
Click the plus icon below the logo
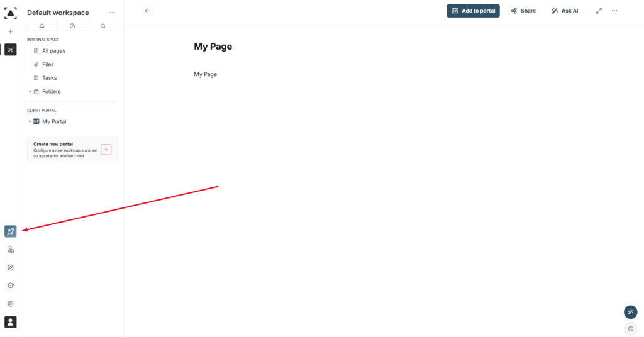point(11,31)
